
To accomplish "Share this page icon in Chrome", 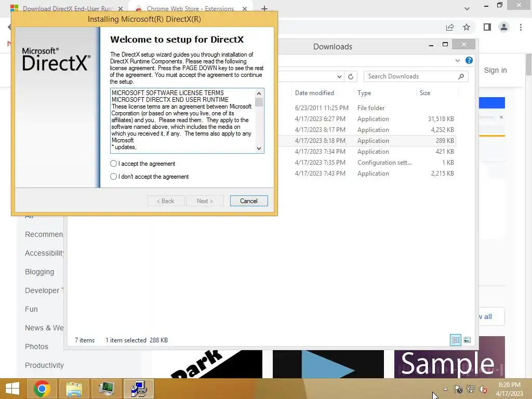I will click(450, 27).
